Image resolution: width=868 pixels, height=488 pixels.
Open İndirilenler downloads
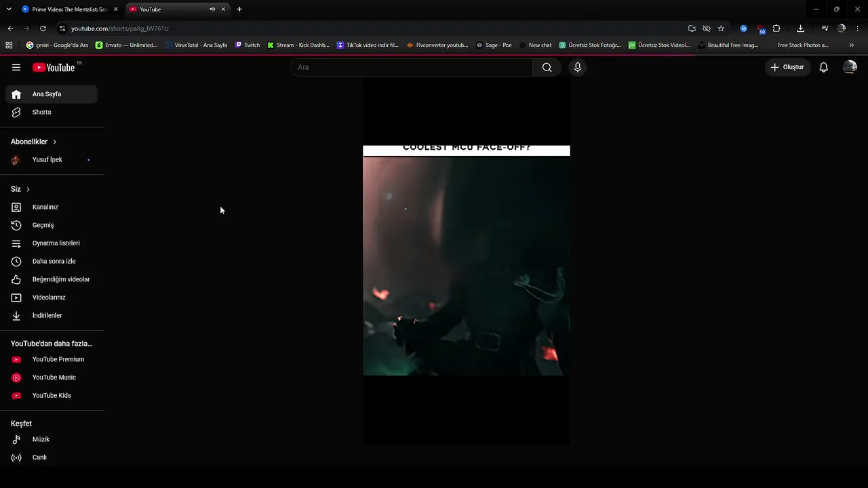pos(52,316)
